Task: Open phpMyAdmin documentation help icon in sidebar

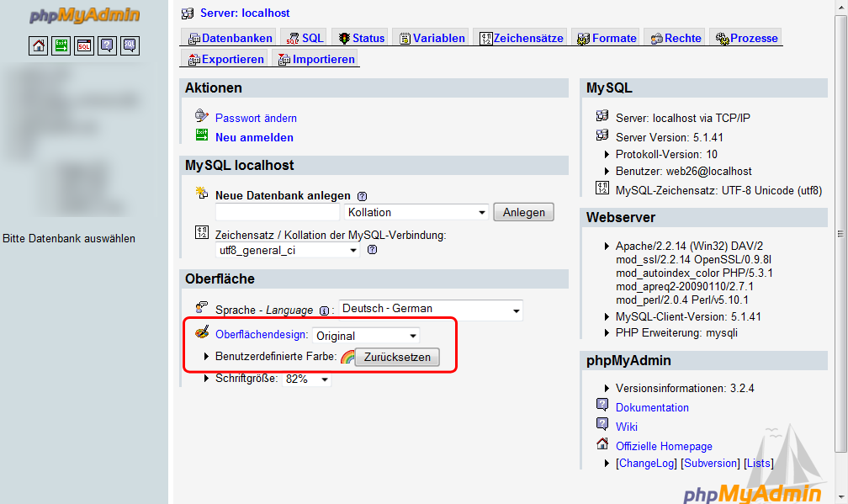Action: (107, 46)
